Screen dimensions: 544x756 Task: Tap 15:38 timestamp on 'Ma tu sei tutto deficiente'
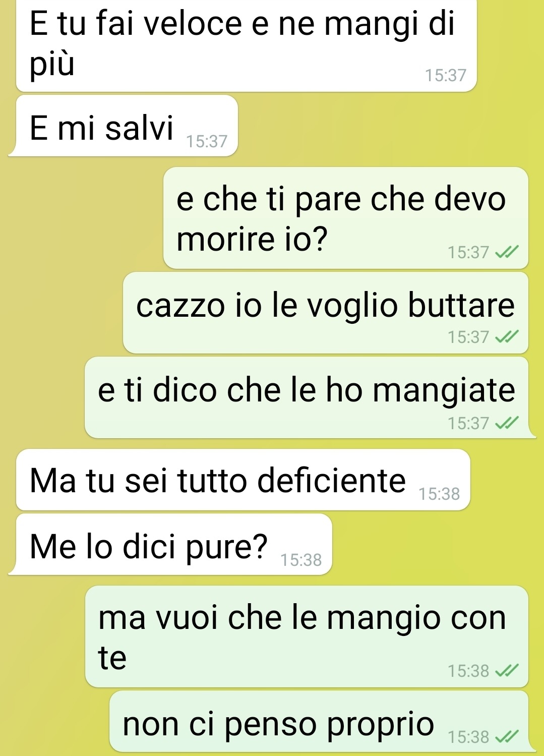439,494
